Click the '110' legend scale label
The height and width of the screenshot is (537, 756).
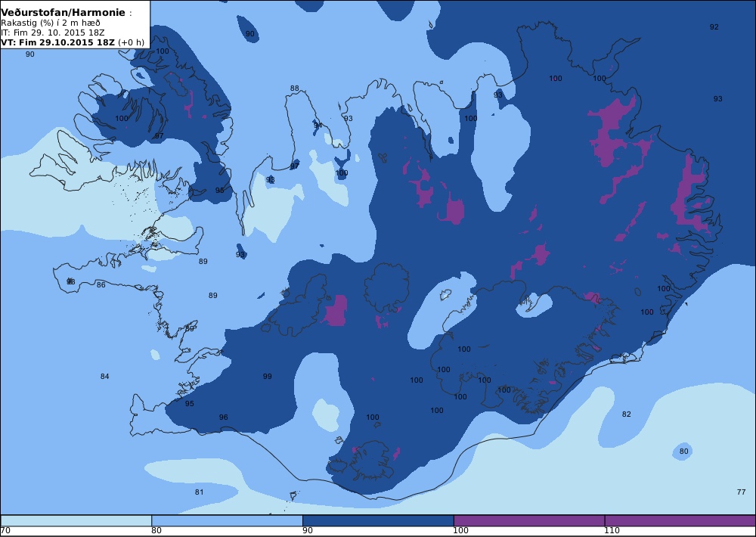[x=612, y=531]
